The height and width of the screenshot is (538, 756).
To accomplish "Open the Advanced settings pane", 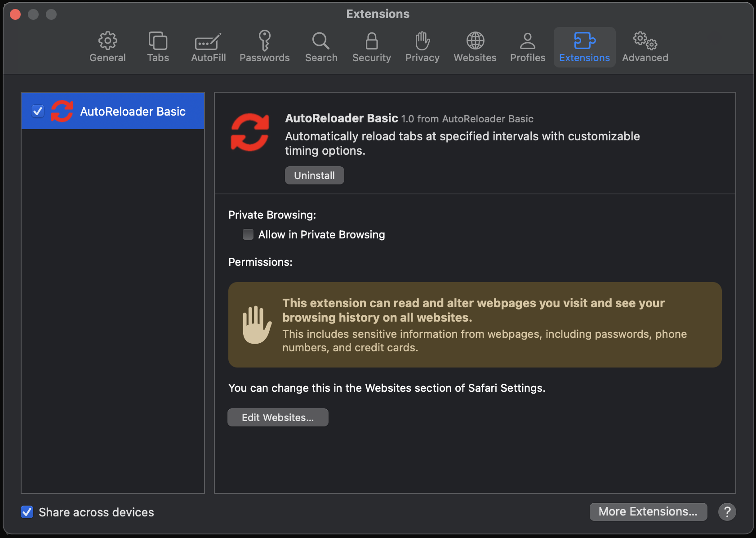I will tap(645, 47).
